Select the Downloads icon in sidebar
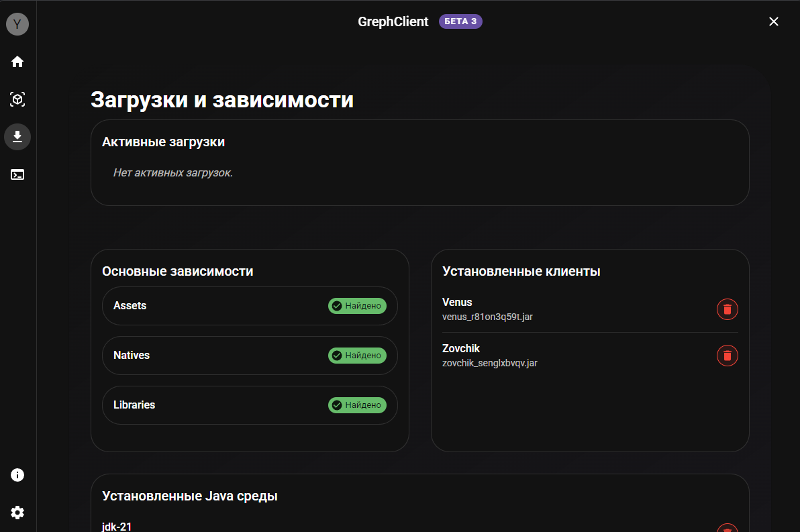Viewport: 800px width, 532px height. coord(17,137)
